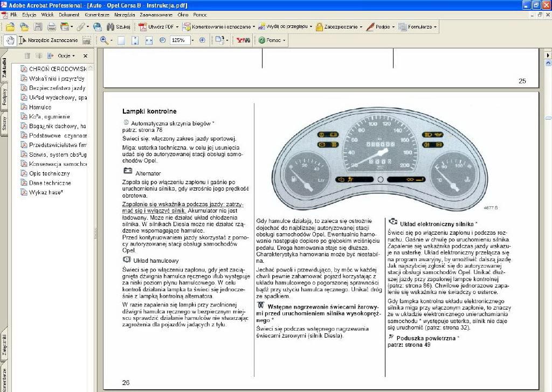Click the Email globe envelope icon
This screenshot has width=552, height=392.
pos(98,27)
